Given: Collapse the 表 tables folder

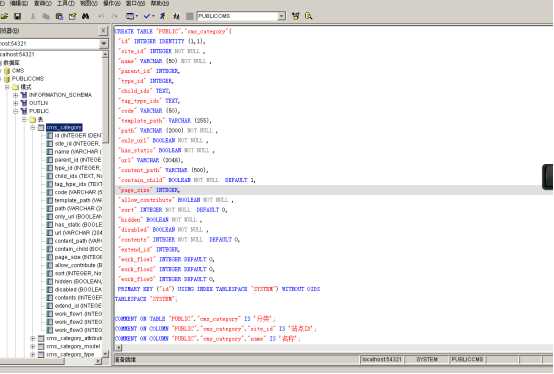Looking at the screenshot, I should point(24,119).
